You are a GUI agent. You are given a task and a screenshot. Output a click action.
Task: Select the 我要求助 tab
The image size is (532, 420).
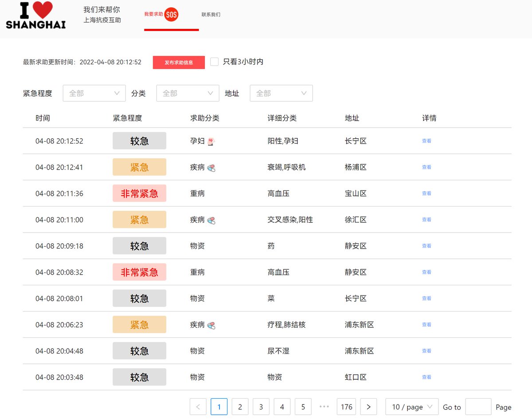[x=154, y=15]
